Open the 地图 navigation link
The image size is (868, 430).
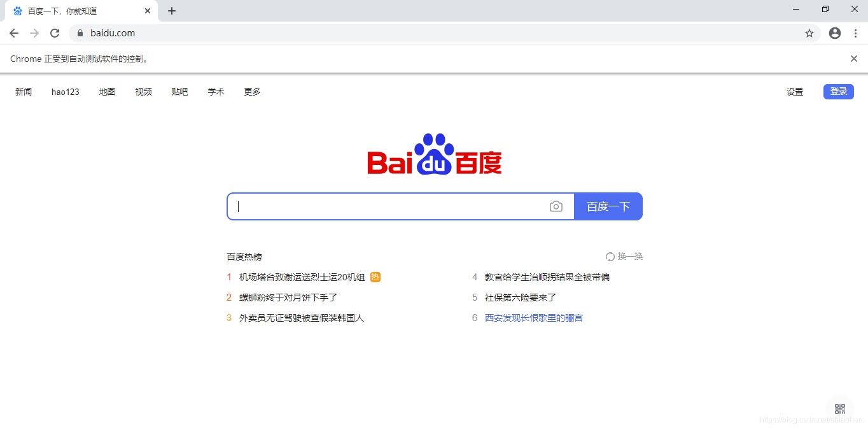(108, 92)
